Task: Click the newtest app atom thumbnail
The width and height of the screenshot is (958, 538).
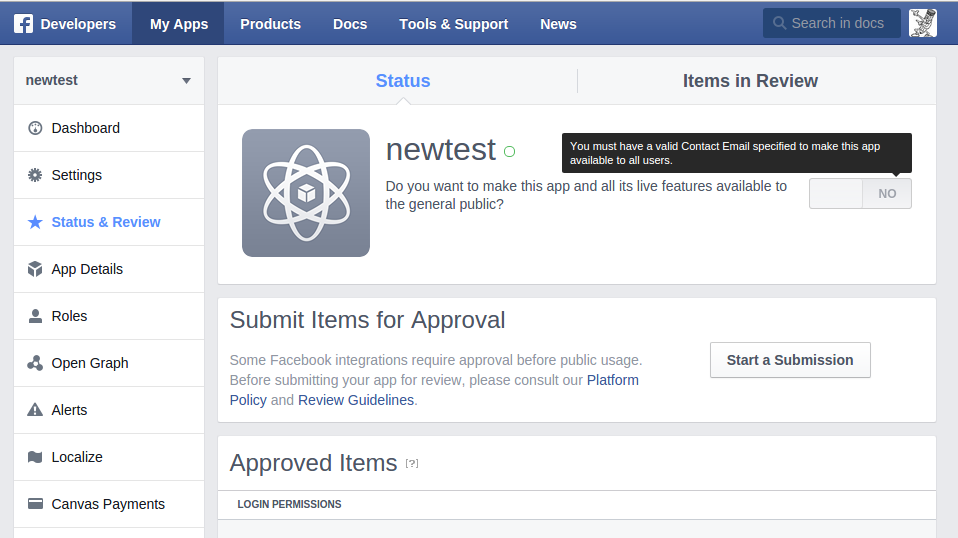Action: [x=305, y=193]
